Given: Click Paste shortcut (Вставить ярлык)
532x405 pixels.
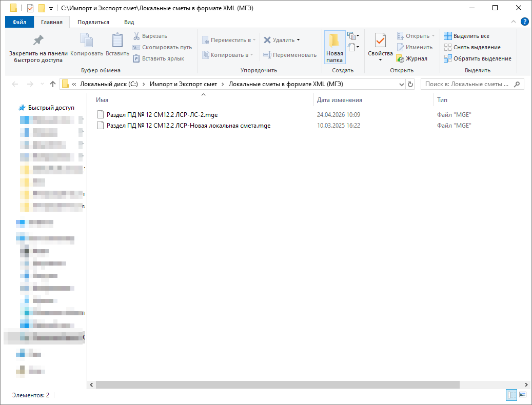Looking at the screenshot, I should point(159,58).
